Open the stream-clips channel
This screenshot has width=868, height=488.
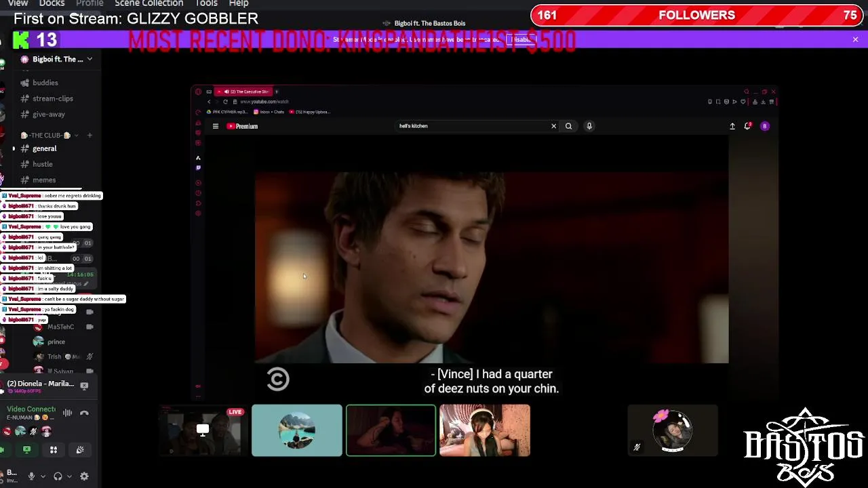[53, 98]
